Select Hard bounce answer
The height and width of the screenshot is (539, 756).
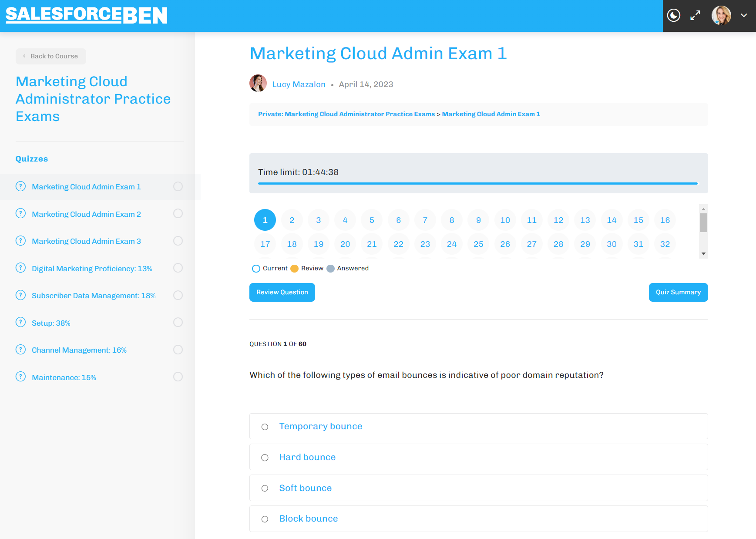point(478,457)
